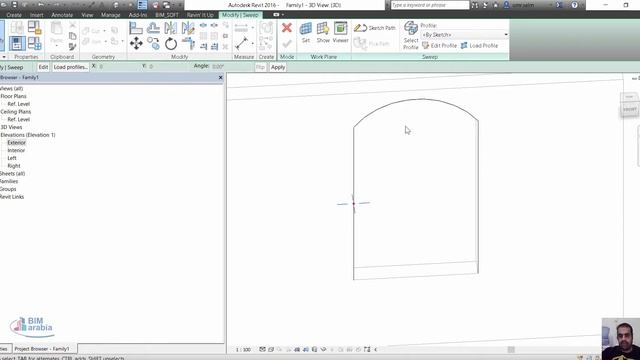Click the highlighted Properties palette icon
Screen dimensions: 640x360
[17, 43]
